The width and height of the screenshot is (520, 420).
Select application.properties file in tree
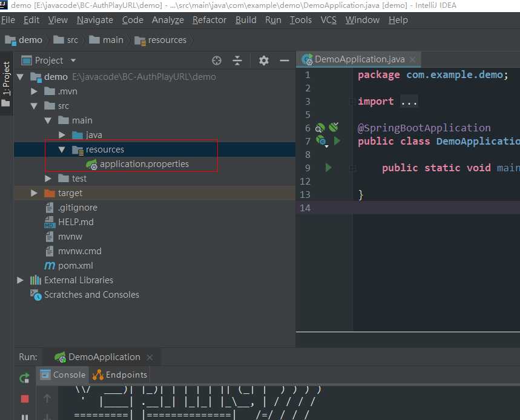(144, 164)
